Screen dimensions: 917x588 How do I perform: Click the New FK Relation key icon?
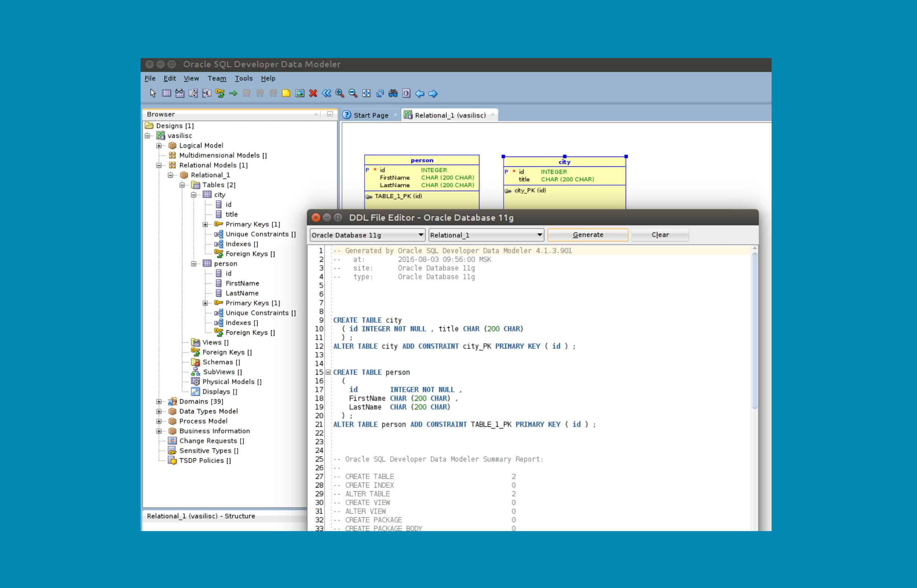click(x=220, y=93)
